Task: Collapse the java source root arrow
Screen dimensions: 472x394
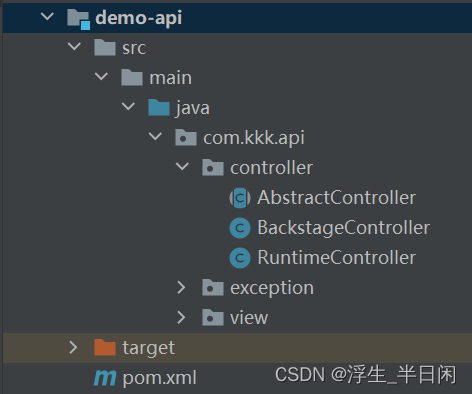Action: [x=128, y=106]
